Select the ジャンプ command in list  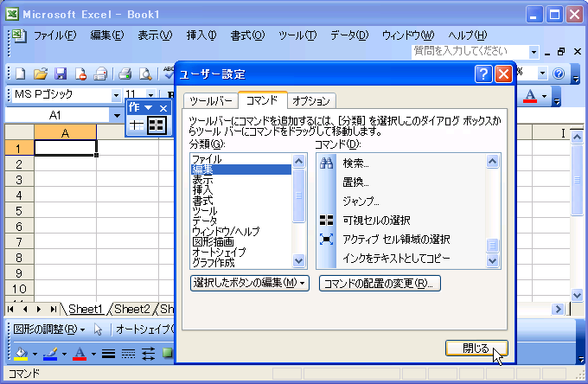[401, 202]
